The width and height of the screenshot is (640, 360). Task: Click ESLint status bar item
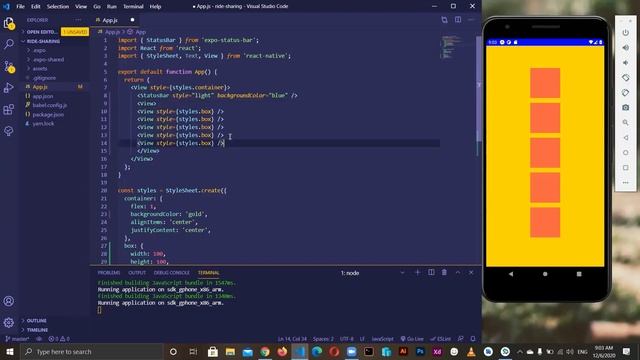[440, 339]
